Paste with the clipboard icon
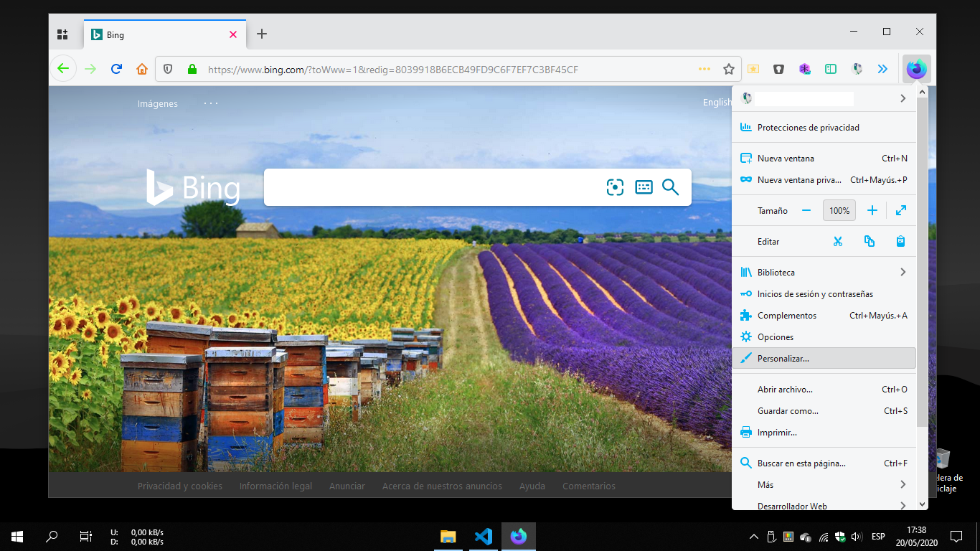980x551 pixels. pos(901,242)
